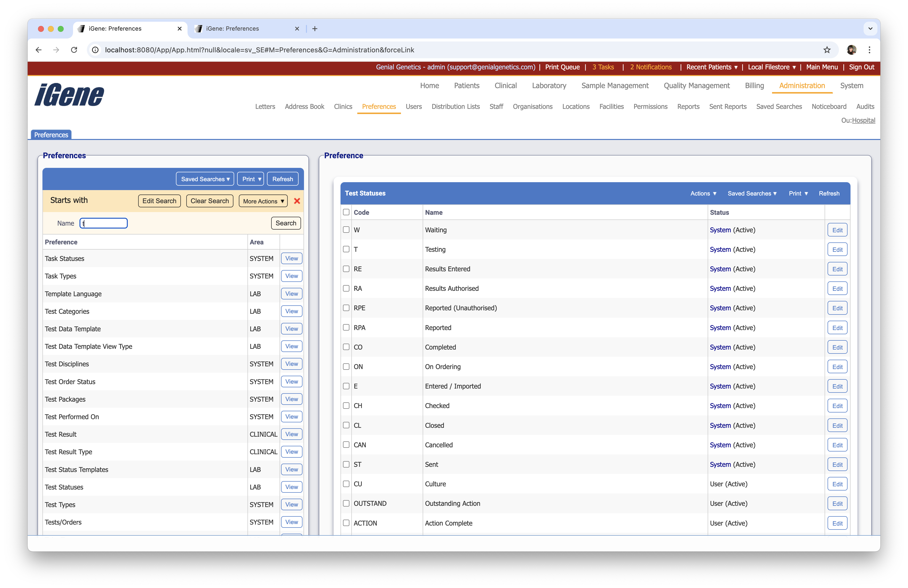This screenshot has width=908, height=588.
Task: Open the browser three-dot menu
Action: click(x=870, y=50)
